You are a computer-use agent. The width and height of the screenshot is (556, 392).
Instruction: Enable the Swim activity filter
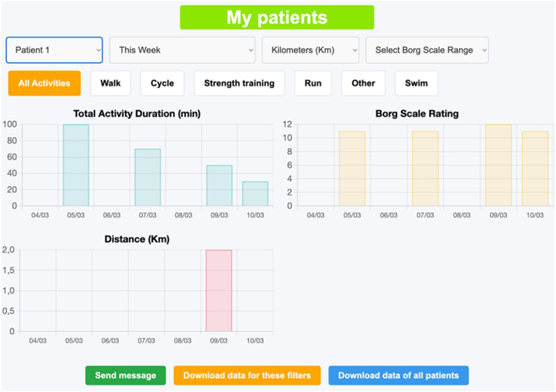416,83
